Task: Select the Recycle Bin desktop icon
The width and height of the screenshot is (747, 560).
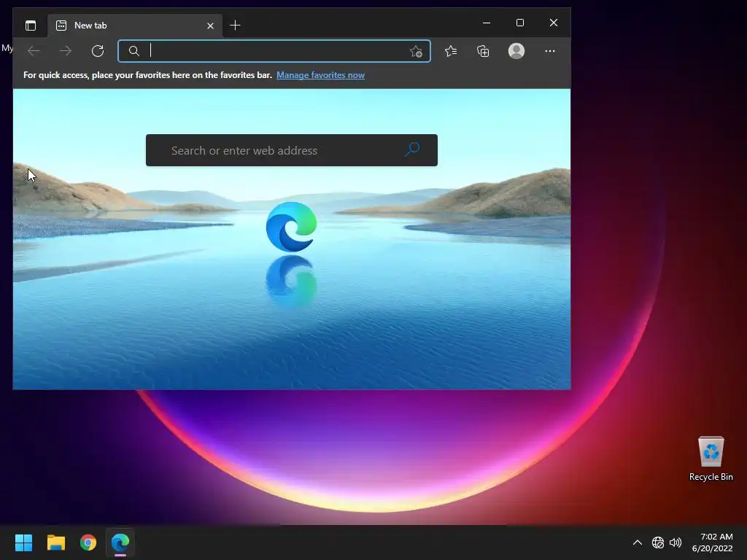Action: [711, 459]
